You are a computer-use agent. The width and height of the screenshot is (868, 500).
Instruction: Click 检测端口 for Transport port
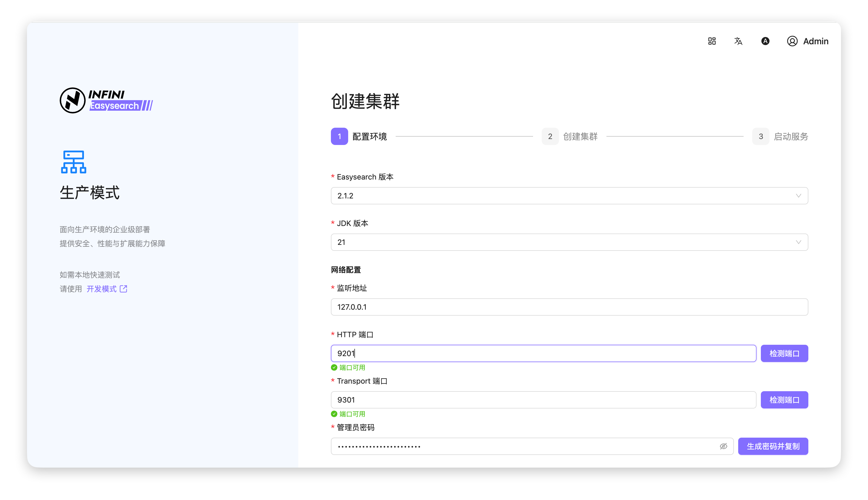click(784, 400)
